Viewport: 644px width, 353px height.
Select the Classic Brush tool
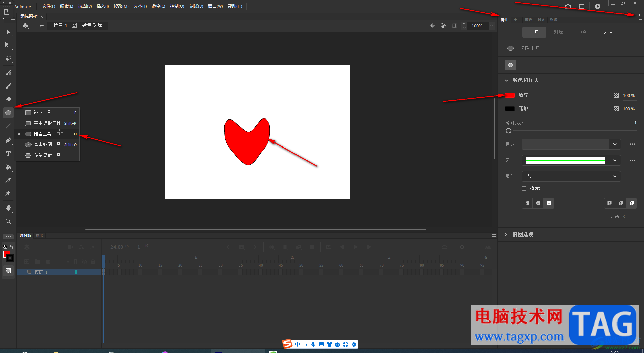[x=8, y=86]
